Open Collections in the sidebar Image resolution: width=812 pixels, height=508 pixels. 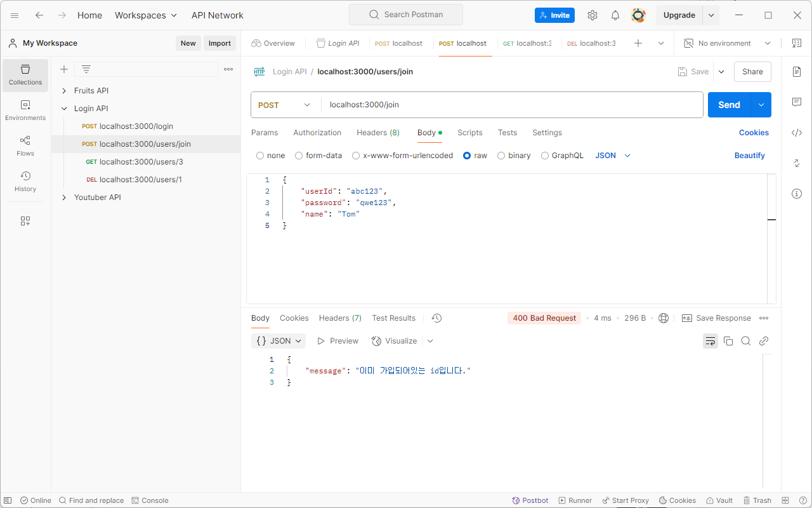click(x=25, y=75)
